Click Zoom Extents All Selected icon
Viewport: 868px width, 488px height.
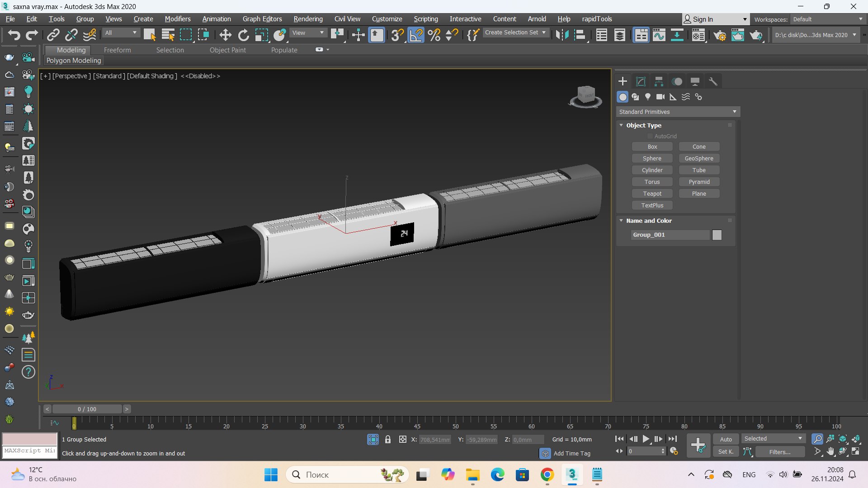pyautogui.click(x=856, y=439)
